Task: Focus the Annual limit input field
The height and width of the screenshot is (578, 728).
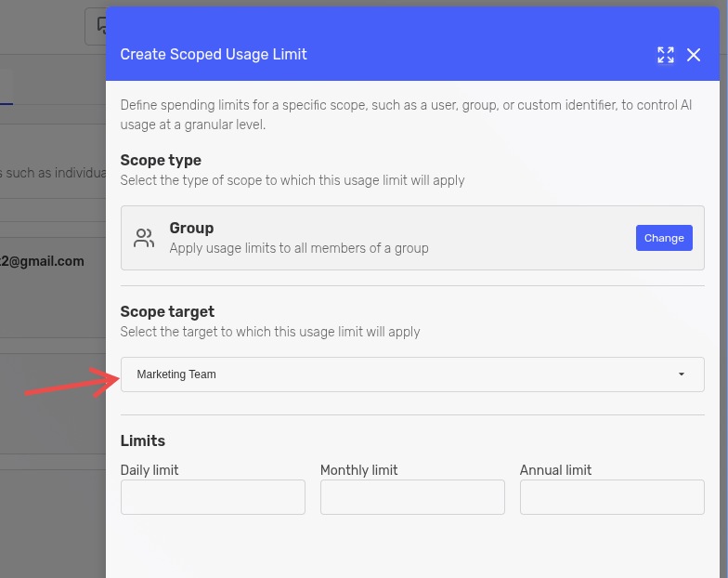Action: pyautogui.click(x=612, y=497)
